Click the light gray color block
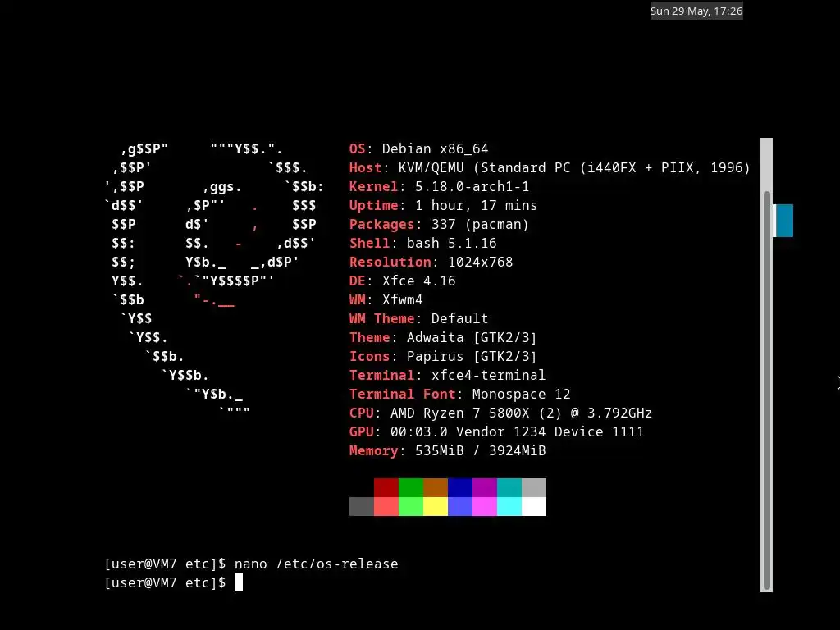The width and height of the screenshot is (840, 630). (534, 487)
